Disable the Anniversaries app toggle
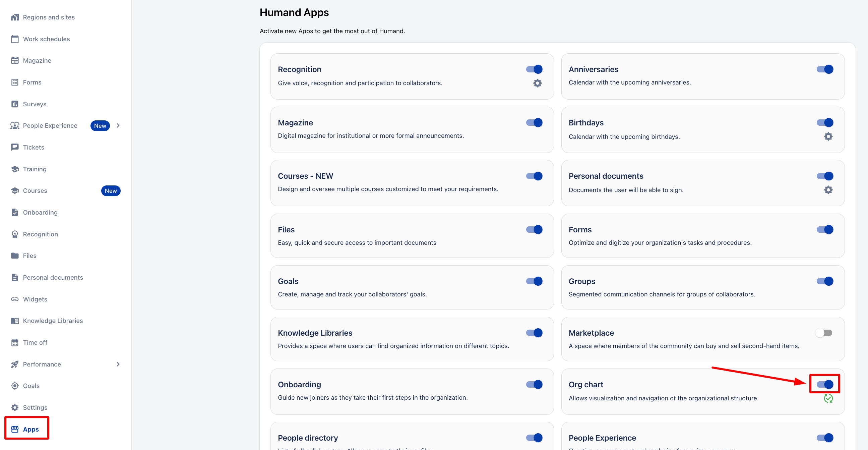Screen dimensions: 868x450 point(825,69)
